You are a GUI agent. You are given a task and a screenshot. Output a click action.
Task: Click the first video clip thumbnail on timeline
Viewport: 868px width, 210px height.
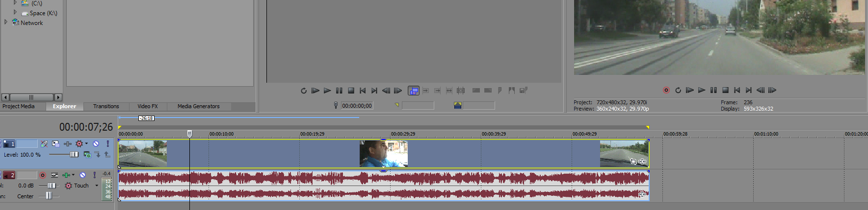143,154
